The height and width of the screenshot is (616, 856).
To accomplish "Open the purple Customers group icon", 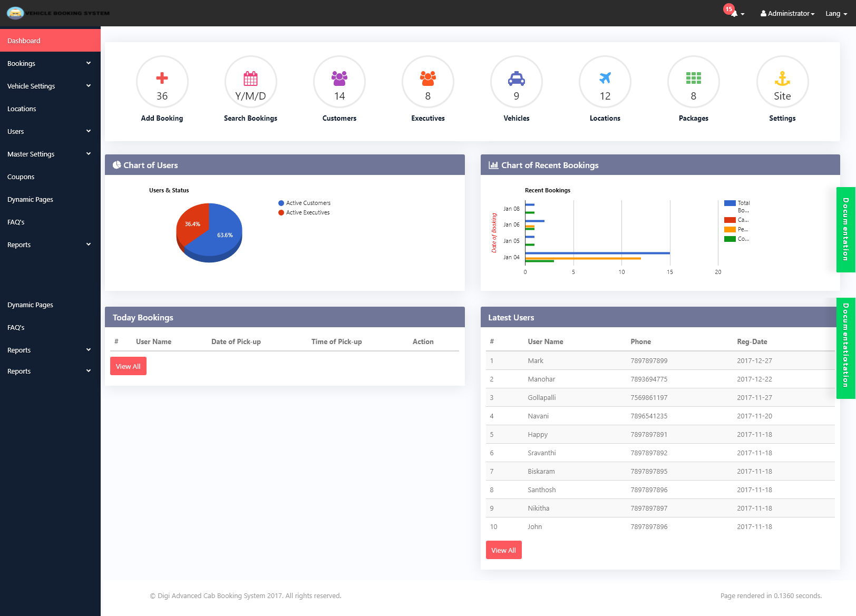I will 339,79.
